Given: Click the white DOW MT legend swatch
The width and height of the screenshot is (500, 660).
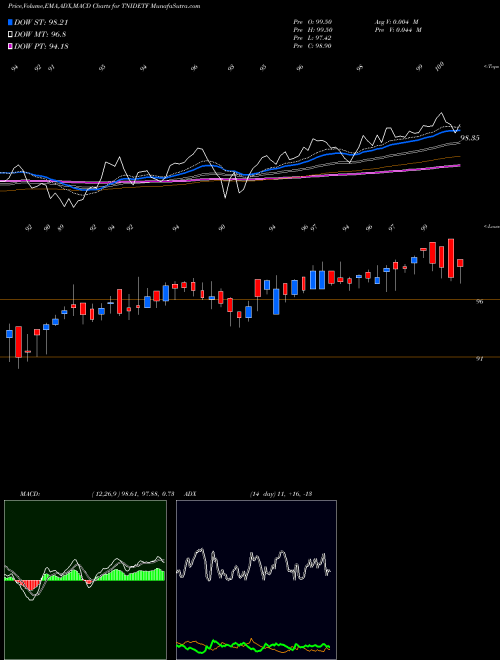Looking at the screenshot, I should (x=11, y=35).
